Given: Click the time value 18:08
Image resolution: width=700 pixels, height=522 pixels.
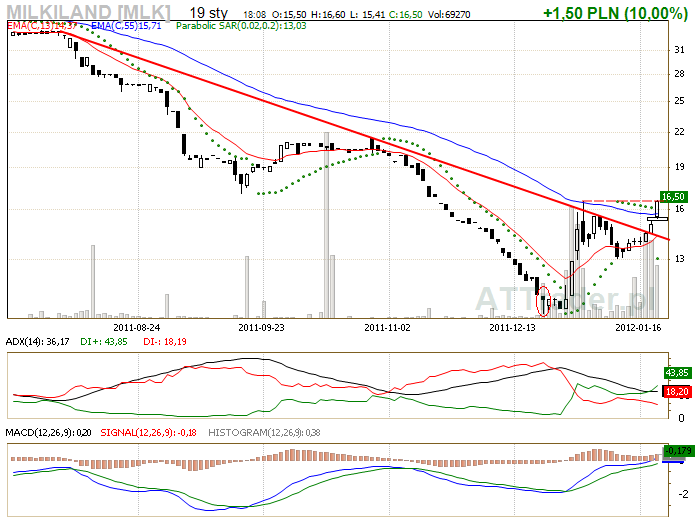Looking at the screenshot, I should [254, 15].
